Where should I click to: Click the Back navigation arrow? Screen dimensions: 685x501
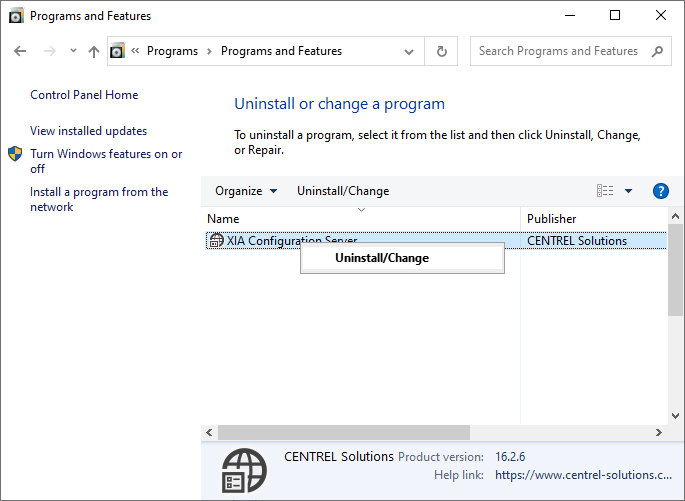click(x=21, y=51)
